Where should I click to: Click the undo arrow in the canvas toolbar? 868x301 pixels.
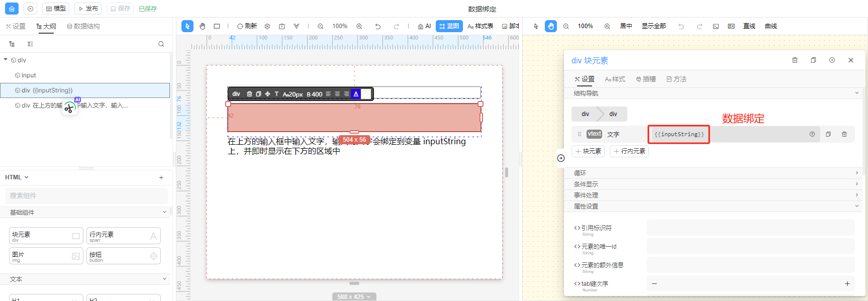click(x=377, y=26)
